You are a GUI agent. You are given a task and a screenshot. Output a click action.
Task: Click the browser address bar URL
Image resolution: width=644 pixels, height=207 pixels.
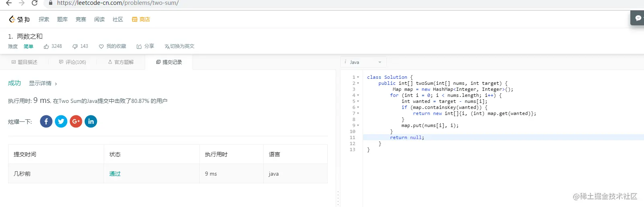118,3
